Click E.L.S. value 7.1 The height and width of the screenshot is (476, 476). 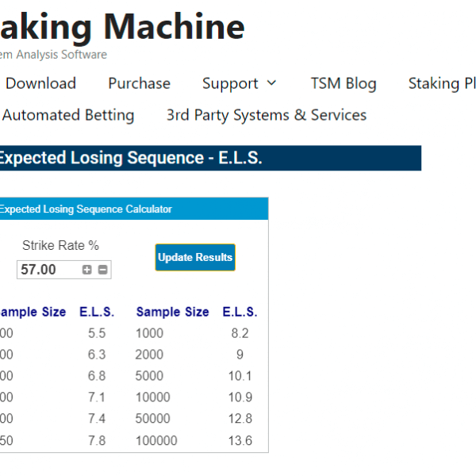coord(97,397)
